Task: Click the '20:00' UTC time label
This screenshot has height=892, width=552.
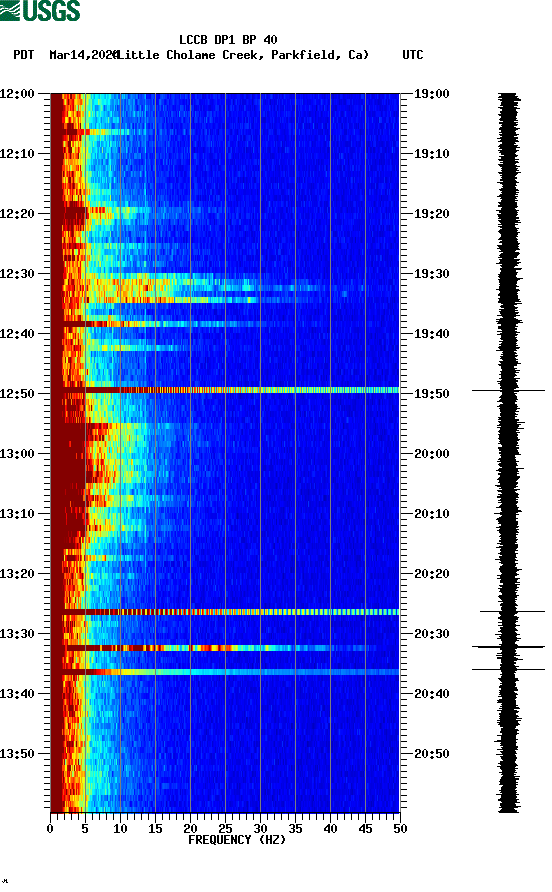Action: 431,453
